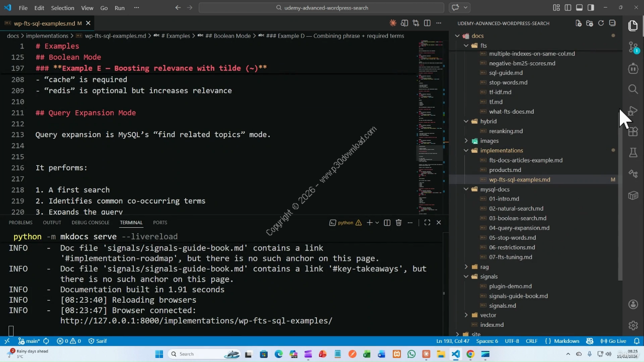Open the Selection menu
The width and height of the screenshot is (644, 362).
tap(62, 8)
